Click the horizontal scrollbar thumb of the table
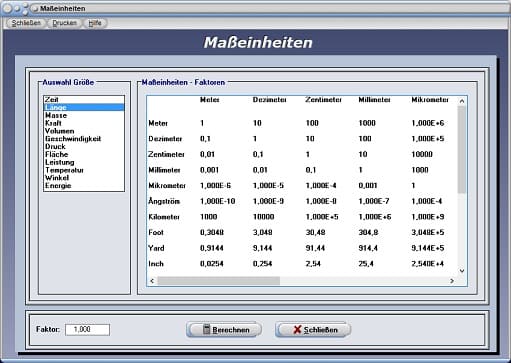511x363 pixels. click(219, 281)
